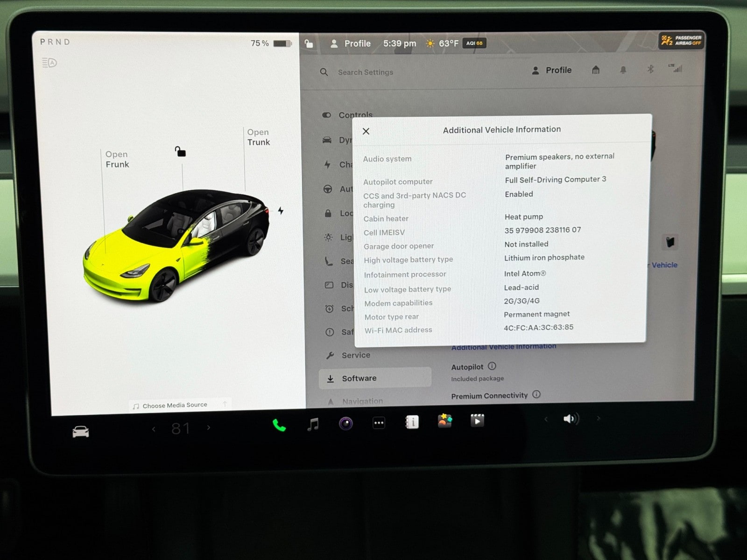This screenshot has height=560, width=747.
Task: Increase temperature with right chevron
Action: point(209,427)
